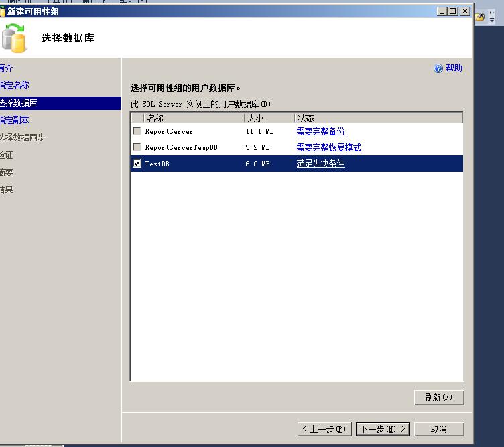The height and width of the screenshot is (447, 504).
Task: Click the 刷新 (F) refresh button
Action: (439, 397)
